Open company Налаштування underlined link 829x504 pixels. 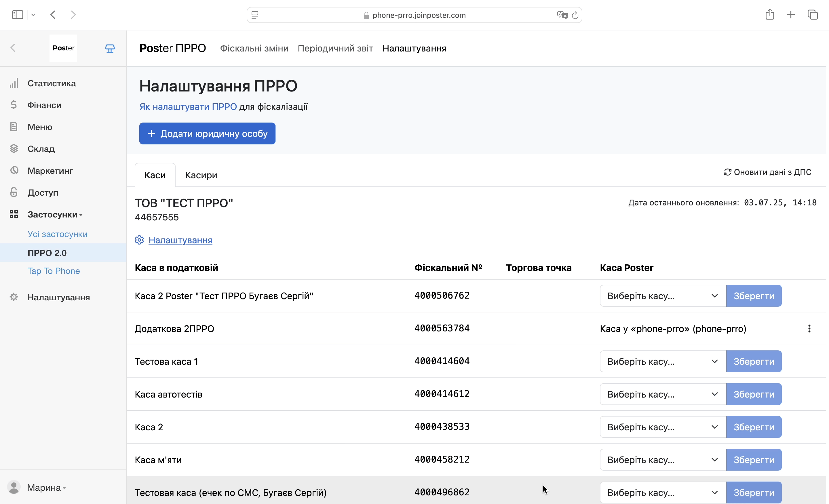pyautogui.click(x=180, y=240)
